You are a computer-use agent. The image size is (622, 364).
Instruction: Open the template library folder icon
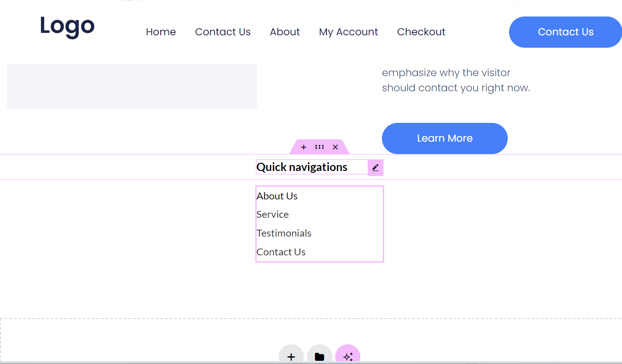(319, 356)
